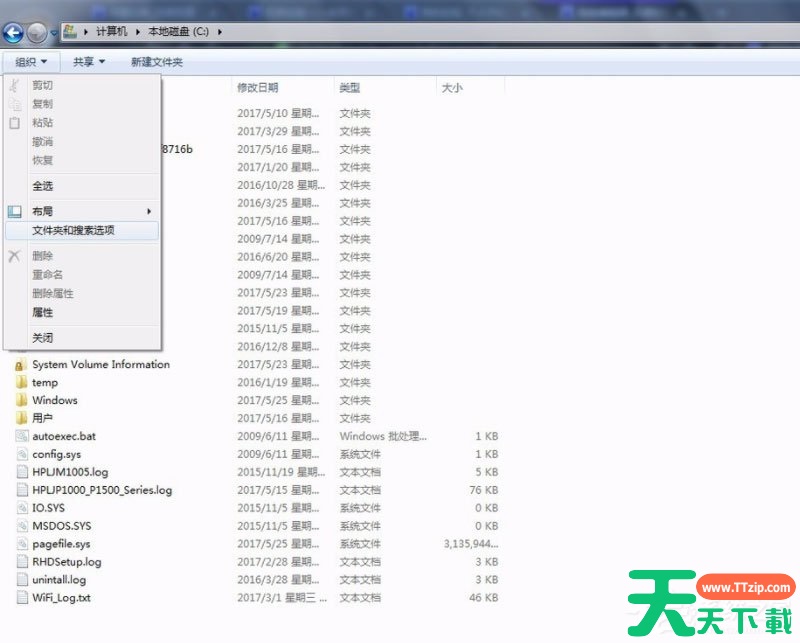Open the 共享 dropdown menu
The image size is (800, 643).
pyautogui.click(x=89, y=62)
